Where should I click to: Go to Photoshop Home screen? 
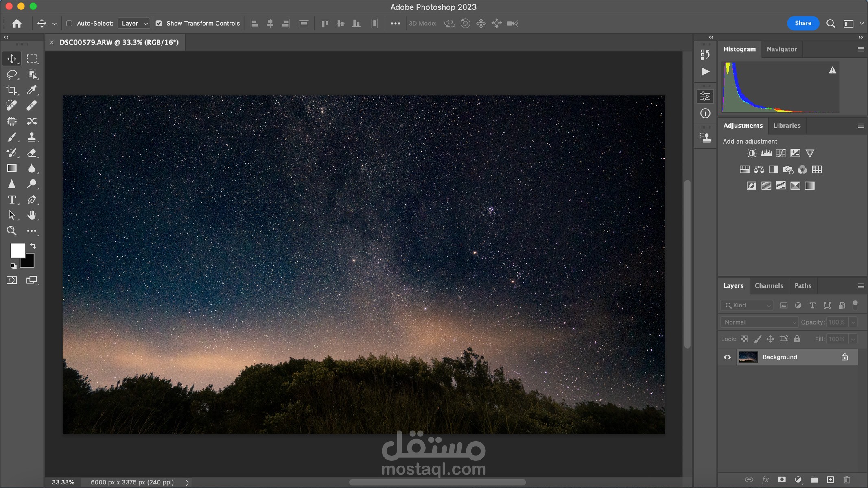[17, 24]
